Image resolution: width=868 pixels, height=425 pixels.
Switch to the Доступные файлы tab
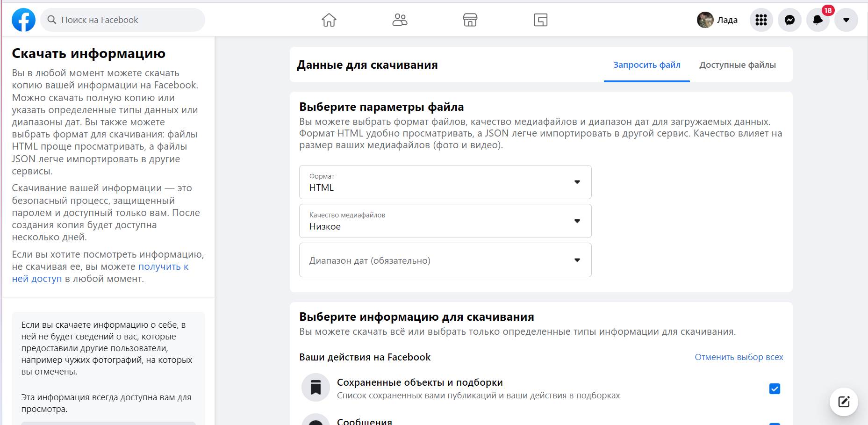738,65
